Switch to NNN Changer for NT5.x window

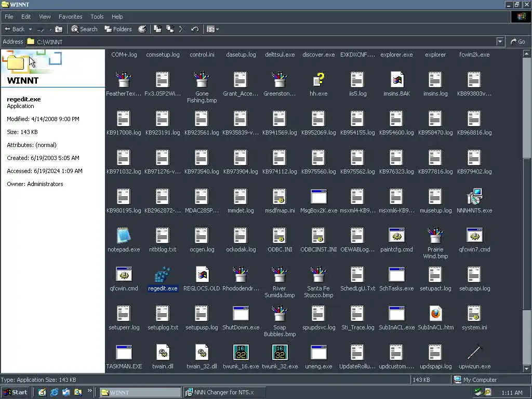click(x=224, y=393)
